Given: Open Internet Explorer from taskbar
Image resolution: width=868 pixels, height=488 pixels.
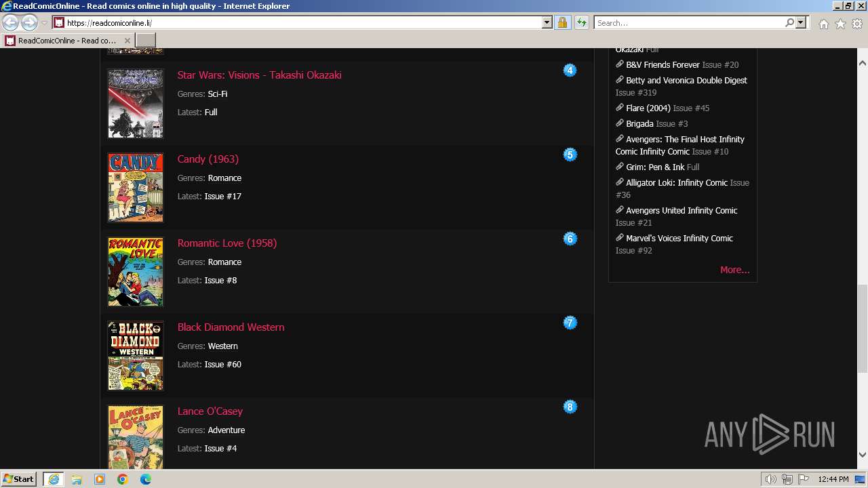Looking at the screenshot, I should click(53, 479).
